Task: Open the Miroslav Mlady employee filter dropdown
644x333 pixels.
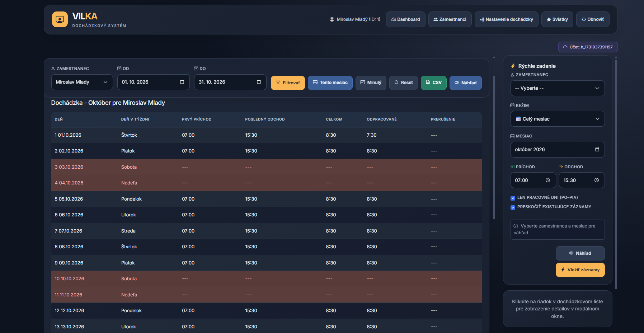Action: click(x=82, y=82)
